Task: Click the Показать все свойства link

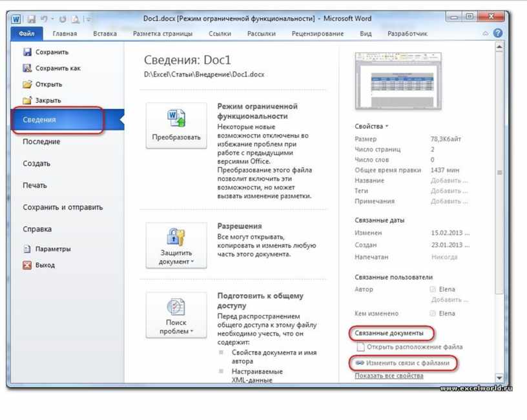Action: point(389,375)
